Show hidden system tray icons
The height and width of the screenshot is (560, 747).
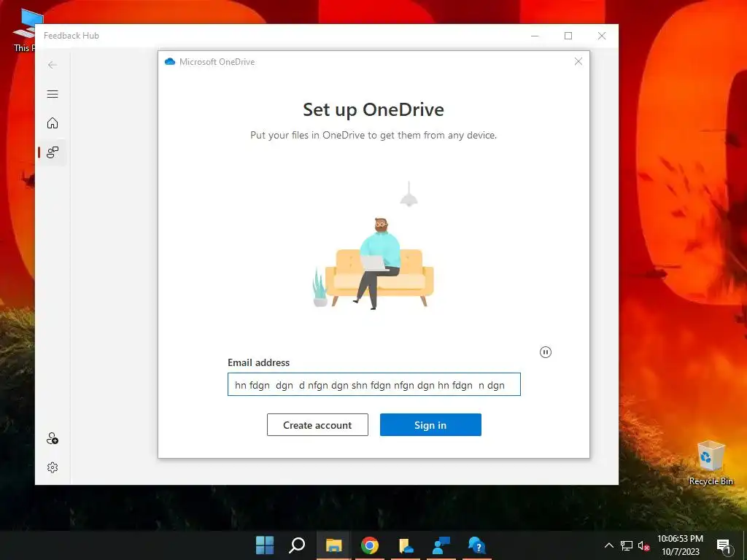pyautogui.click(x=609, y=545)
